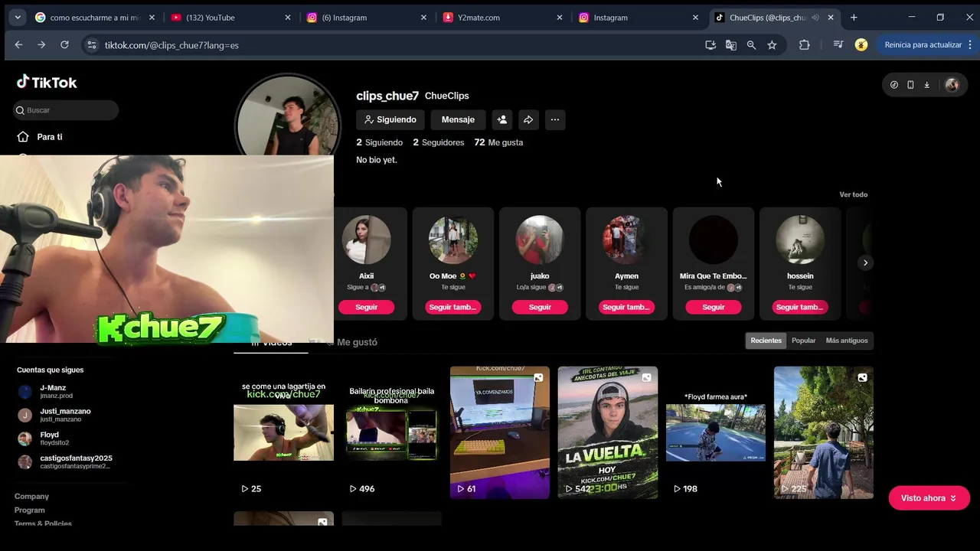Image resolution: width=980 pixels, height=551 pixels.
Task: Follow back hossein
Action: point(799,307)
